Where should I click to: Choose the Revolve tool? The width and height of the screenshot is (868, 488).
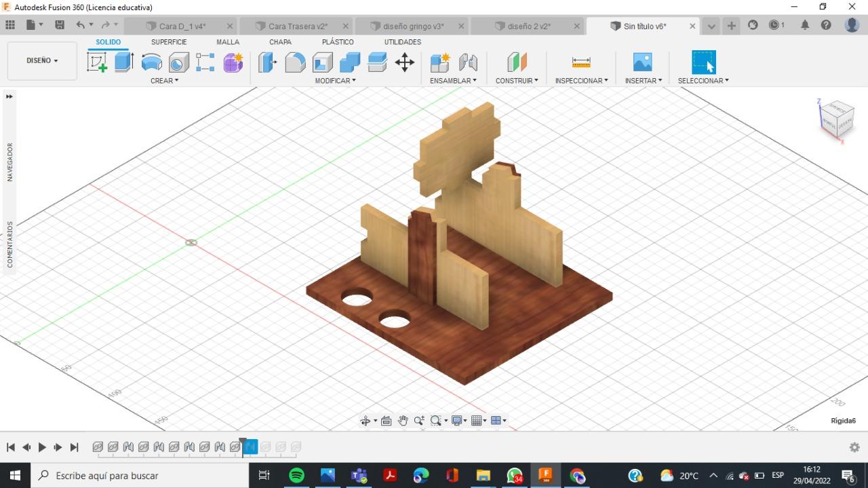[x=151, y=62]
